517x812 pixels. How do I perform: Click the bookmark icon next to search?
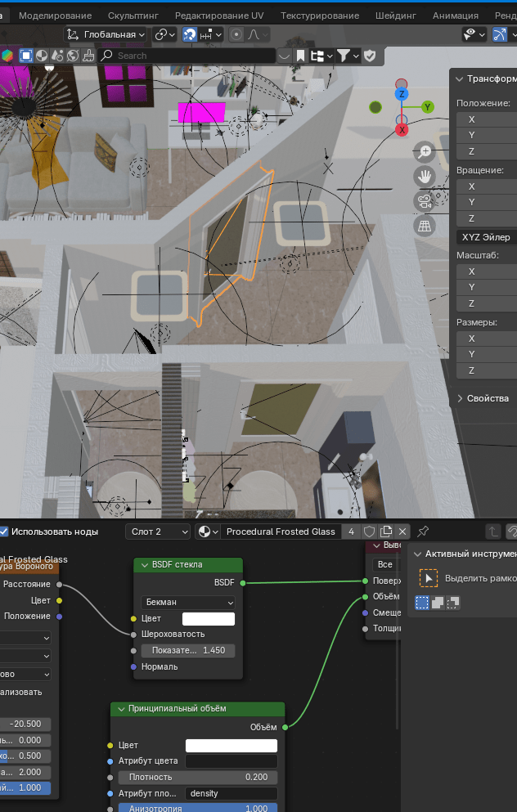300,56
